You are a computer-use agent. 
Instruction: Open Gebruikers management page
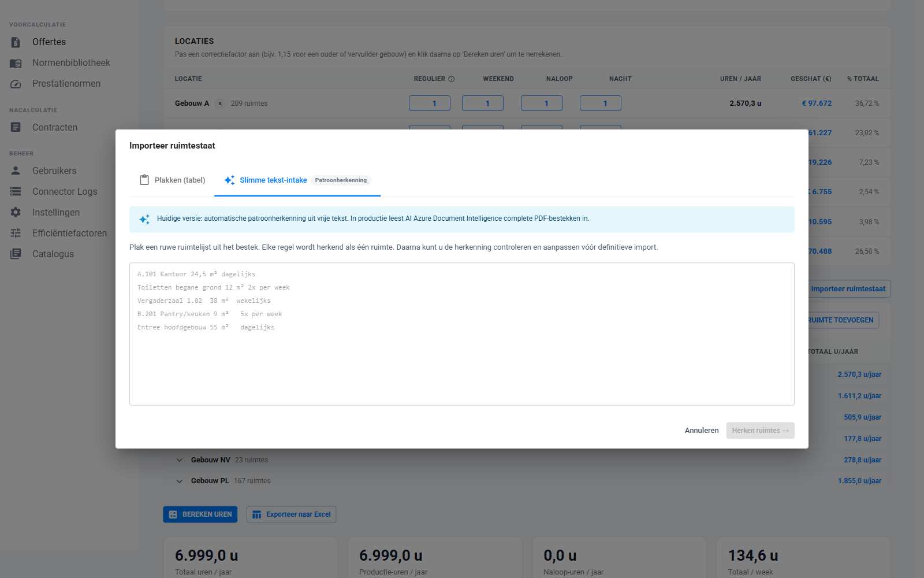click(54, 171)
